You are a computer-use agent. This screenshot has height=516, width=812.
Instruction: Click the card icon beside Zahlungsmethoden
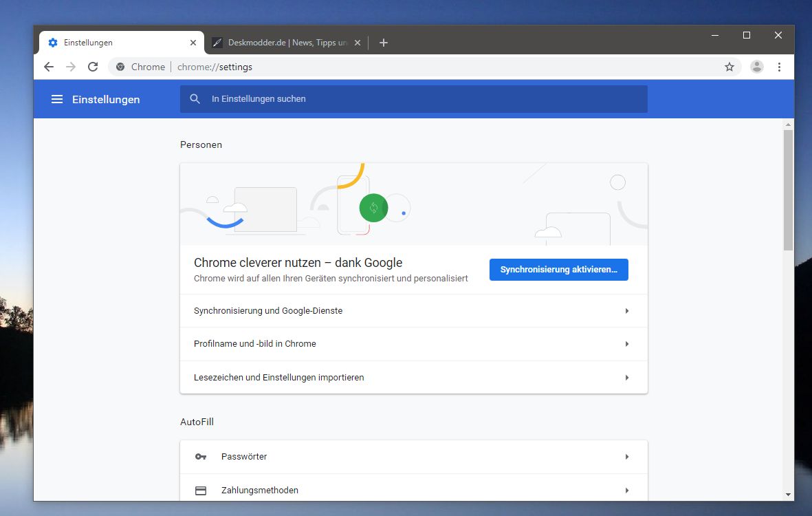200,490
